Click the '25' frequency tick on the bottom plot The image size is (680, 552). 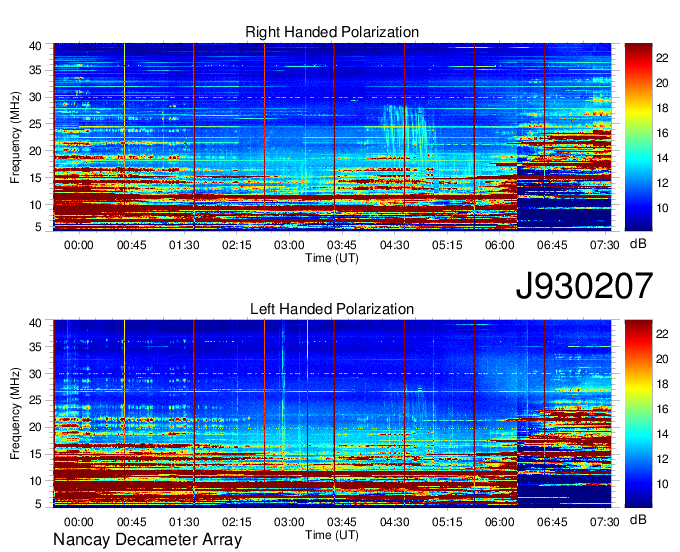coord(35,400)
